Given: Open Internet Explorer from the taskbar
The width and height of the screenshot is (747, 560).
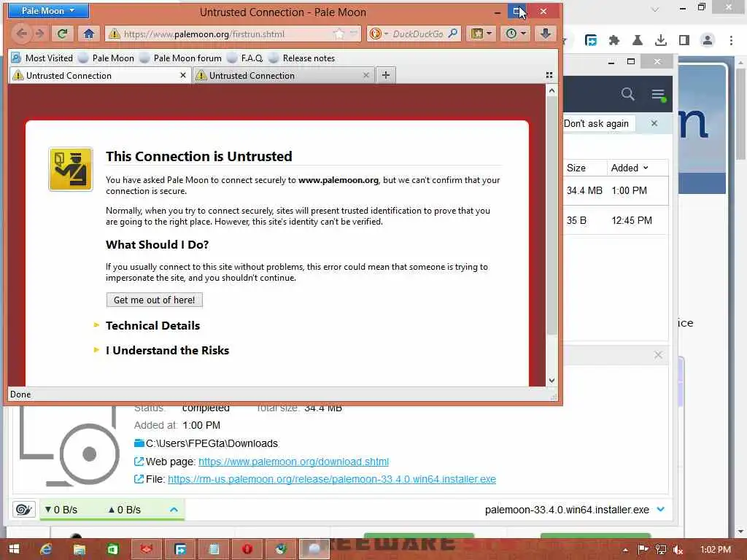Looking at the screenshot, I should [46, 549].
